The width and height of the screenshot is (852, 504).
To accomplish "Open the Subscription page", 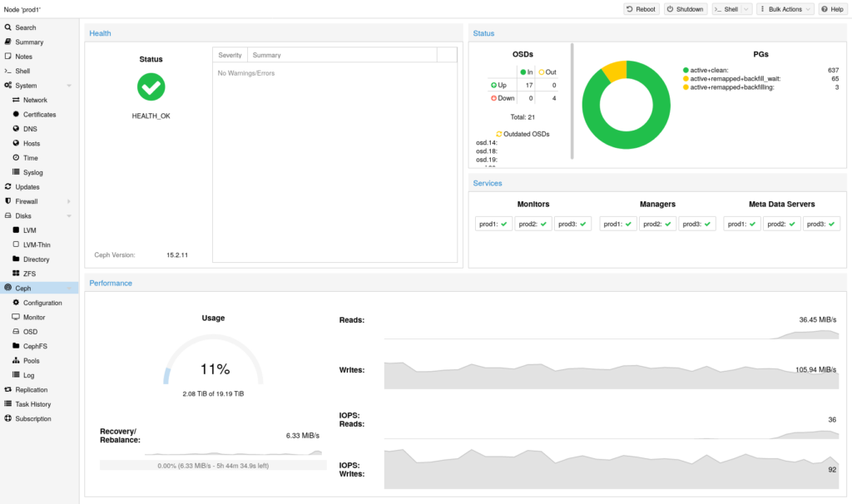I will click(x=34, y=418).
